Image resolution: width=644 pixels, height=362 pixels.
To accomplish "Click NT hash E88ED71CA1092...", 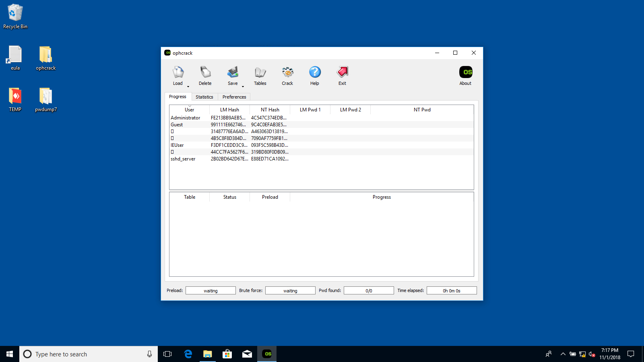I will [x=270, y=159].
